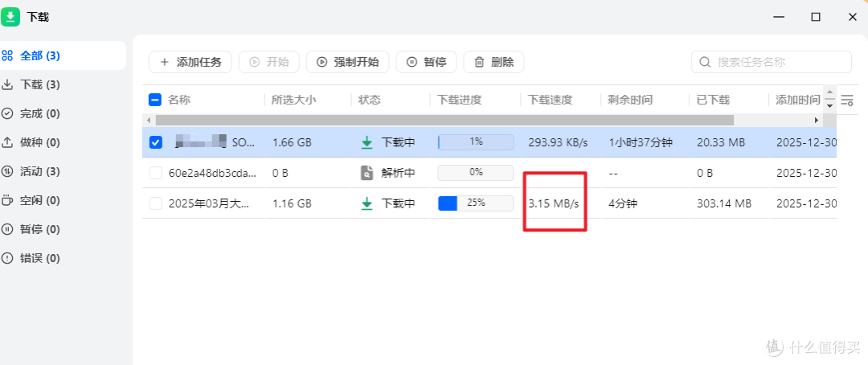
Task: Click the 0% progress bar
Action: coord(476,173)
